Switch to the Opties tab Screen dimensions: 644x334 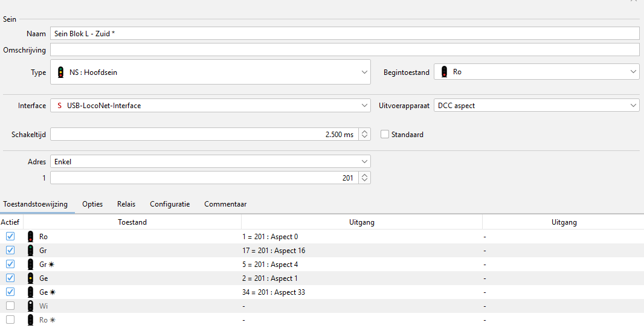(x=92, y=204)
